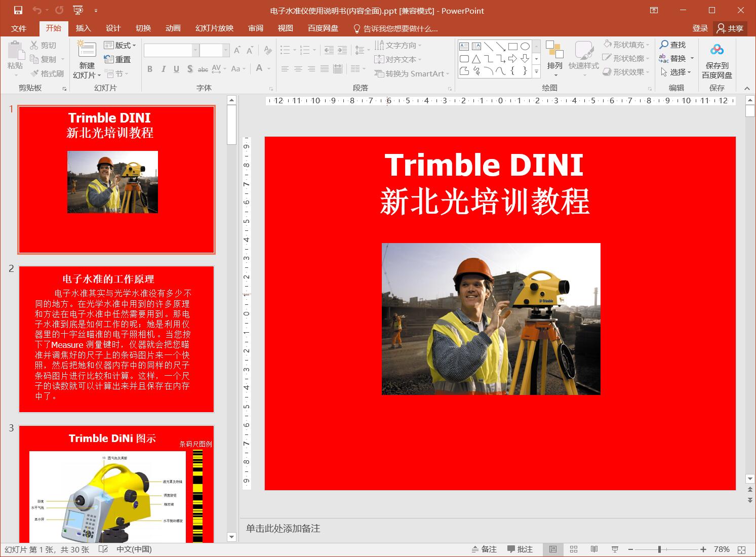
Task: Share the presentation with 共享
Action: tap(730, 28)
